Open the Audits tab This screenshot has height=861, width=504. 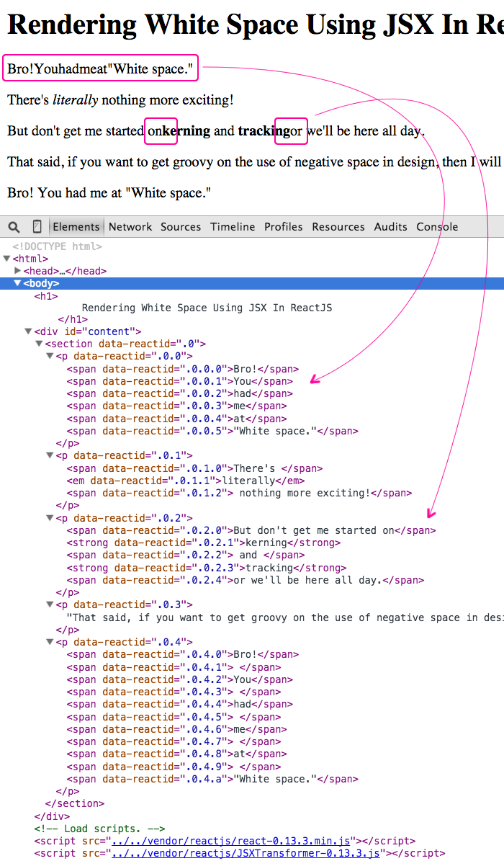[x=390, y=227]
